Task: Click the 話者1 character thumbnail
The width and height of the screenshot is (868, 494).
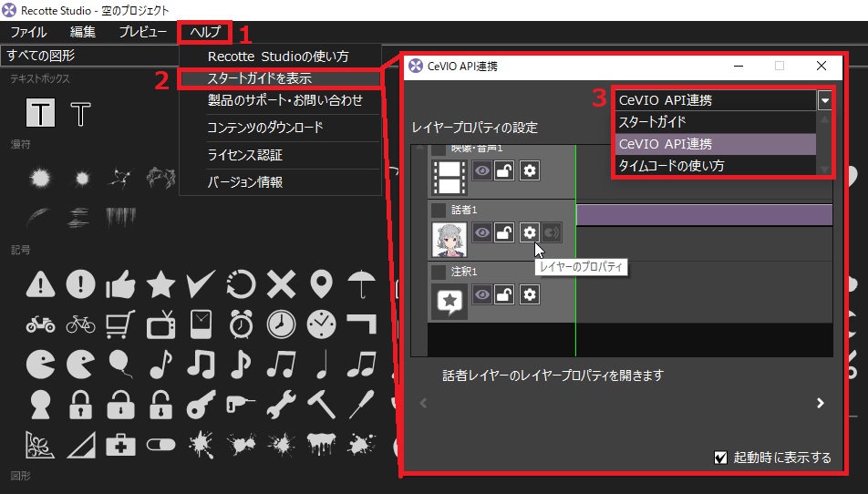Action: tap(449, 240)
